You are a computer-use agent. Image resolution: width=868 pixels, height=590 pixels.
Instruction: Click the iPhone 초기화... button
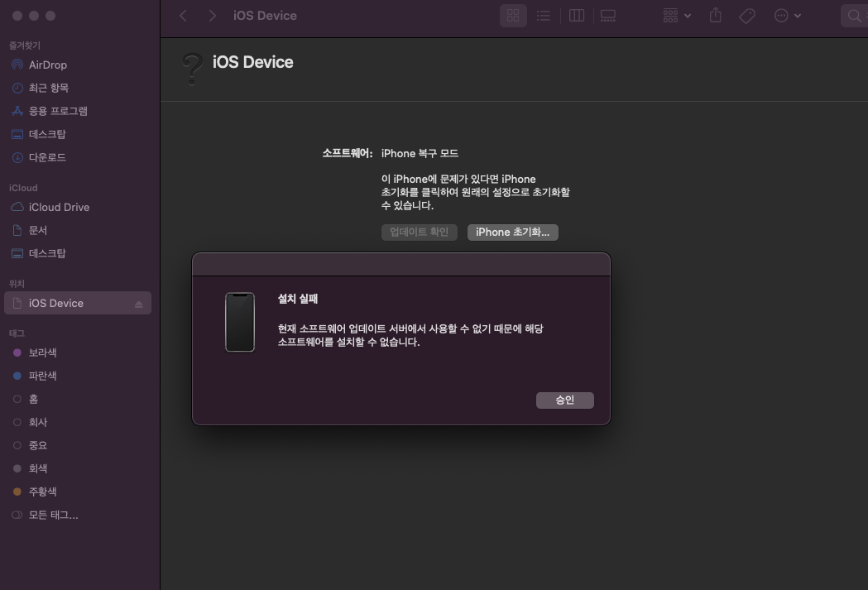pyautogui.click(x=512, y=233)
